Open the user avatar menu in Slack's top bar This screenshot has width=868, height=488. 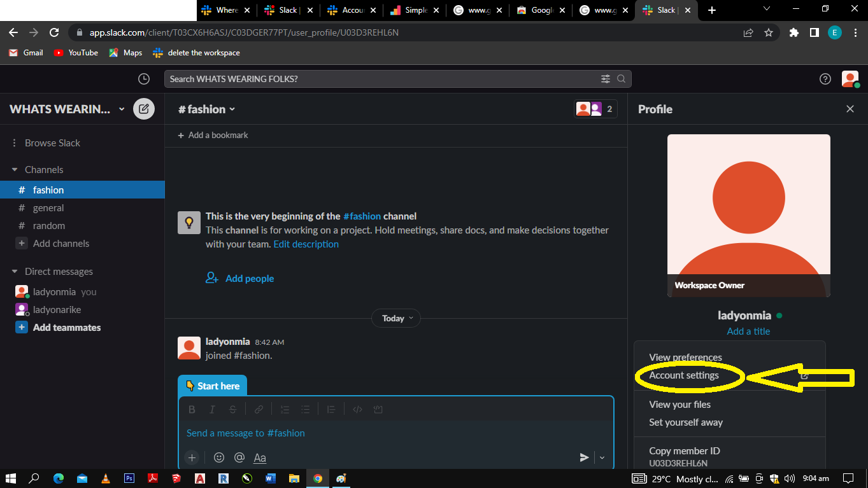pyautogui.click(x=850, y=79)
